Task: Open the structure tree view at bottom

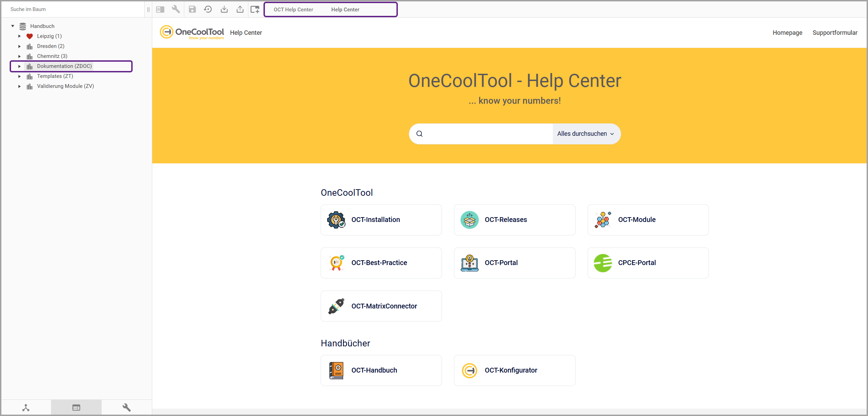Action: coord(26,407)
